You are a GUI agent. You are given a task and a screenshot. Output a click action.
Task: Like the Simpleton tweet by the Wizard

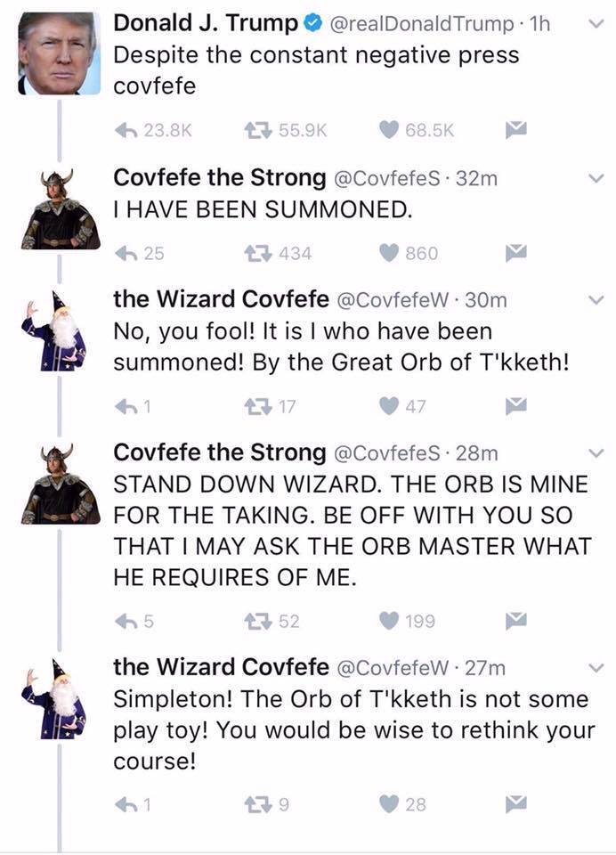click(387, 803)
